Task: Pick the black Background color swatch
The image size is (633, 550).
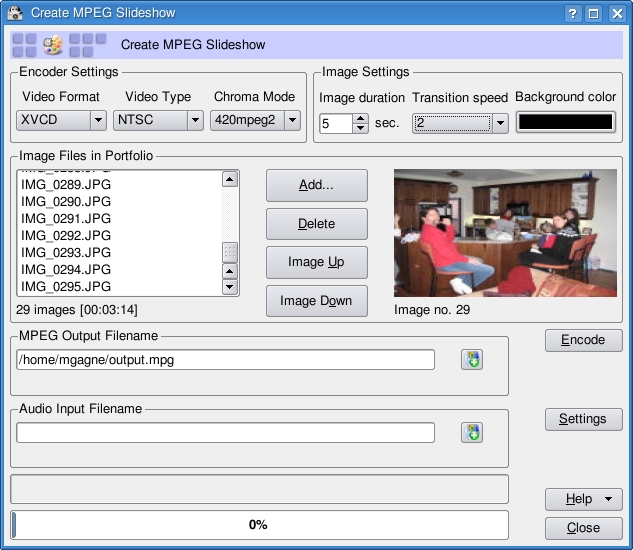Action: (x=564, y=122)
